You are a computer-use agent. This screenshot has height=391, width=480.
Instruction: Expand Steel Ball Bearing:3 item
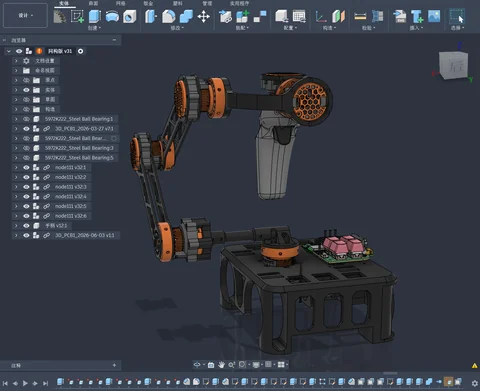tap(16, 148)
